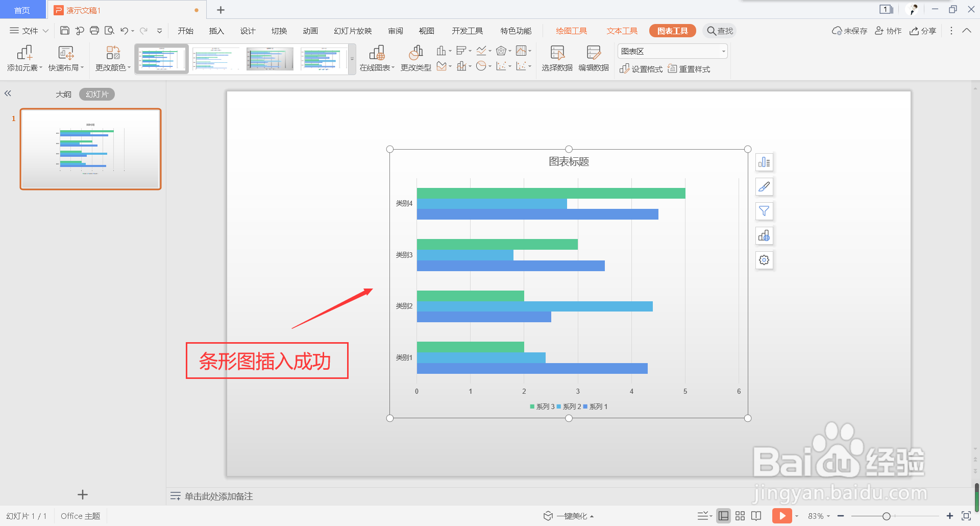Open the chart filter panel beside the chart

pos(764,211)
